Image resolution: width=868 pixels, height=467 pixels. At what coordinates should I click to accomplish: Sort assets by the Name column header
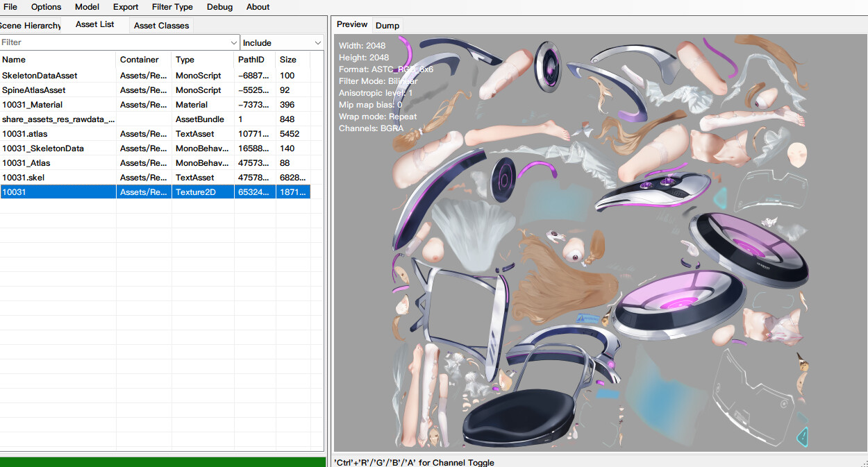point(58,60)
